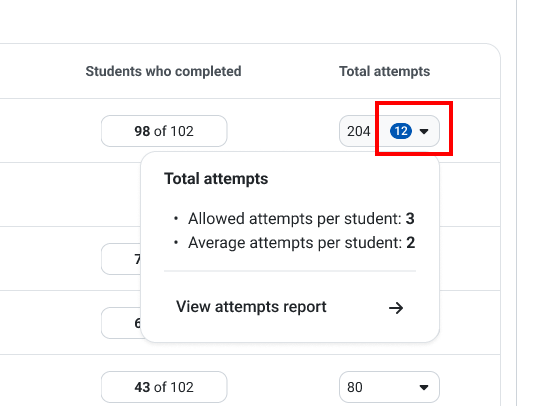
Task: Sort by Students who completed column header
Action: tap(163, 71)
